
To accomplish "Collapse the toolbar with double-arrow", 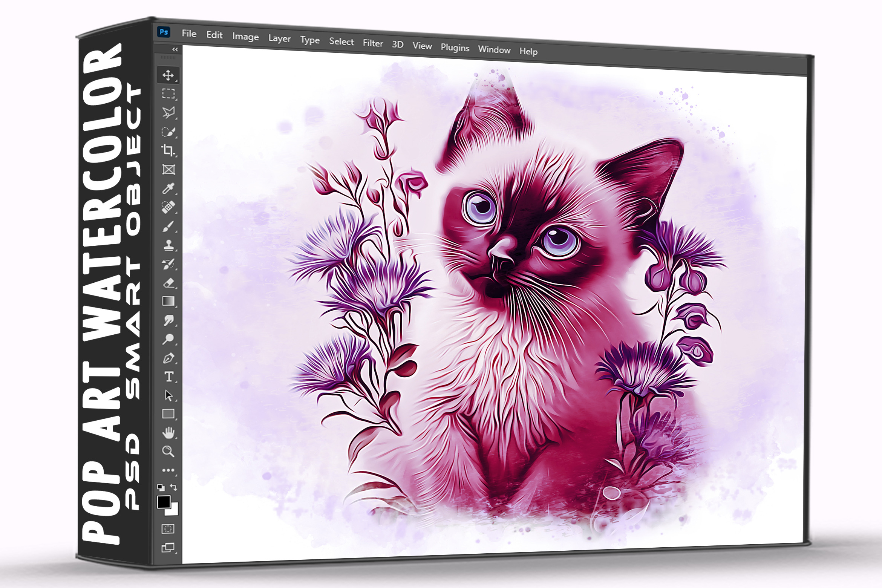I will pyautogui.click(x=175, y=49).
